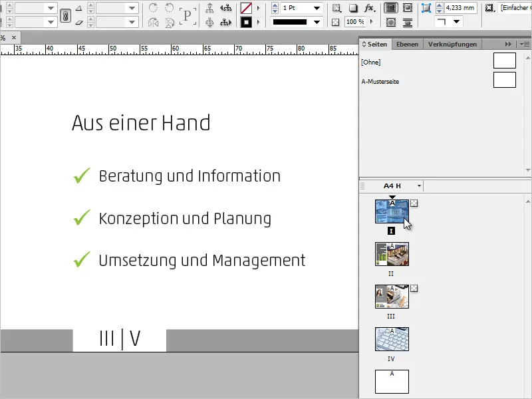The image size is (532, 399).
Task: Click the shear angle icon
Action: (x=78, y=23)
